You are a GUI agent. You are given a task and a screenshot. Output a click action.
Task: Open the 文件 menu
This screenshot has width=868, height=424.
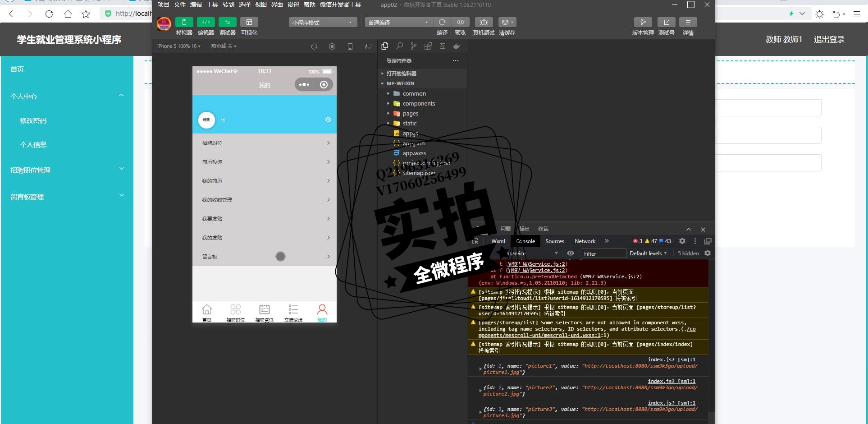pyautogui.click(x=179, y=5)
